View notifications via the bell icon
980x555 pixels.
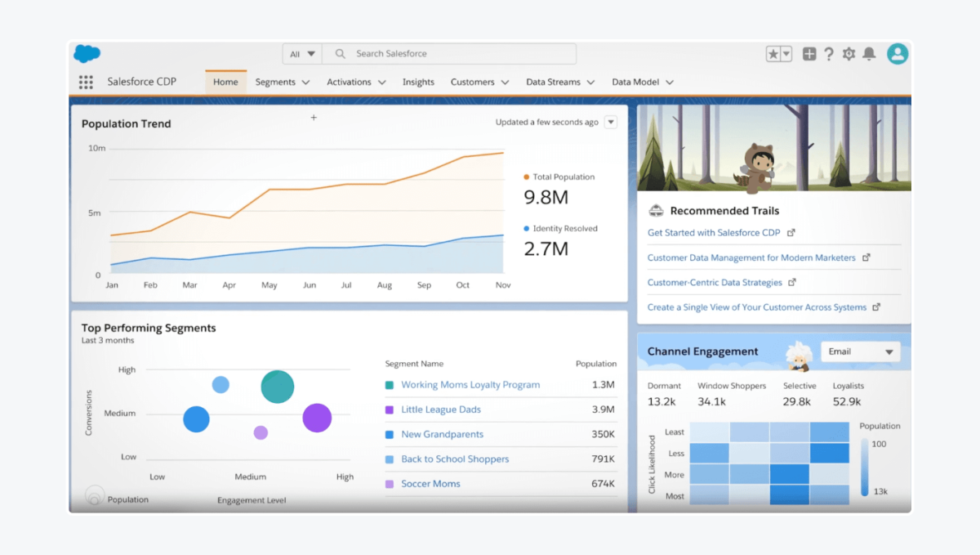point(868,53)
